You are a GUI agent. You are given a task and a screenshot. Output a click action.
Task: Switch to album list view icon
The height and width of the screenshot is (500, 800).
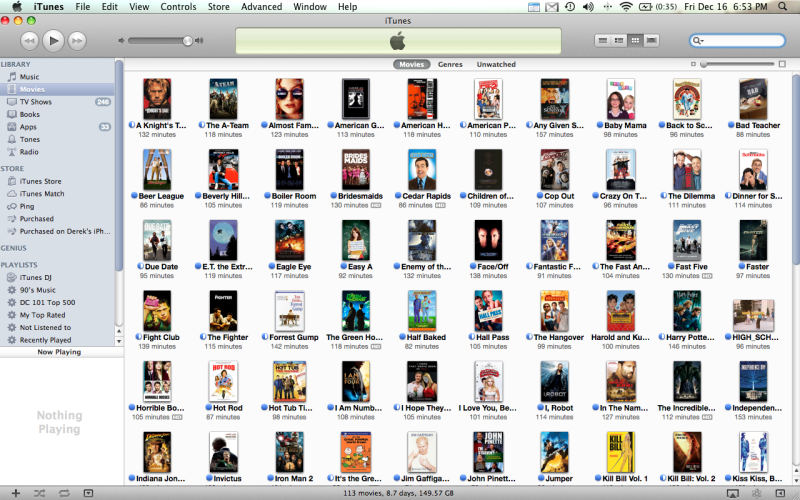click(x=619, y=40)
